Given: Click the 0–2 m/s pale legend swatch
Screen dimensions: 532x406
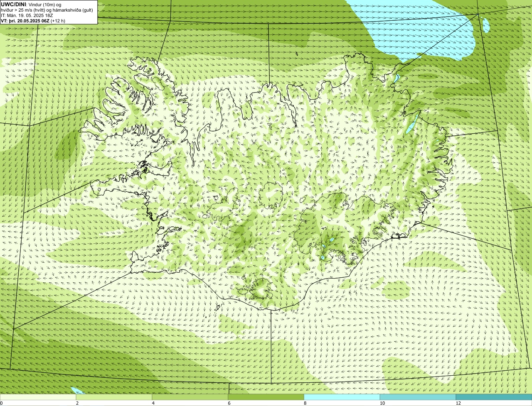Looking at the screenshot, I should coord(38,397).
